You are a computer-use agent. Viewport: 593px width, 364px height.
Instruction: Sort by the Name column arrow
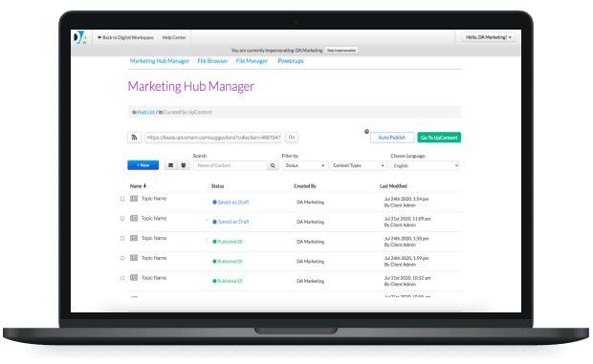click(x=144, y=185)
